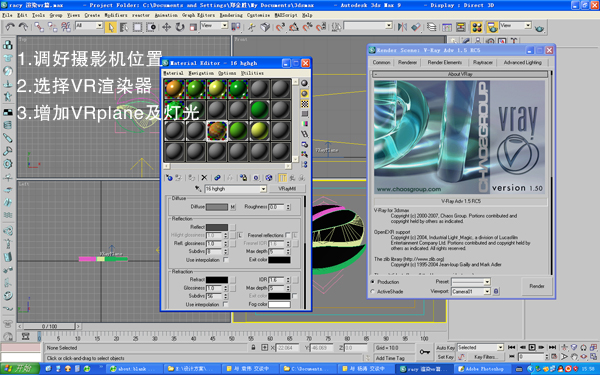Switch to the Render Elements tab

pyautogui.click(x=445, y=62)
